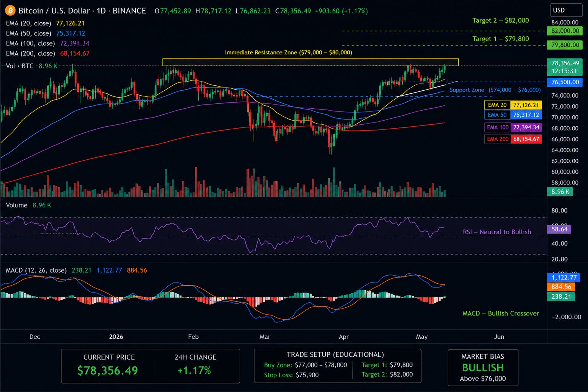588x392 pixels.
Task: Click the RSI – Neutral to Bullish annotation
Action: 497,232
